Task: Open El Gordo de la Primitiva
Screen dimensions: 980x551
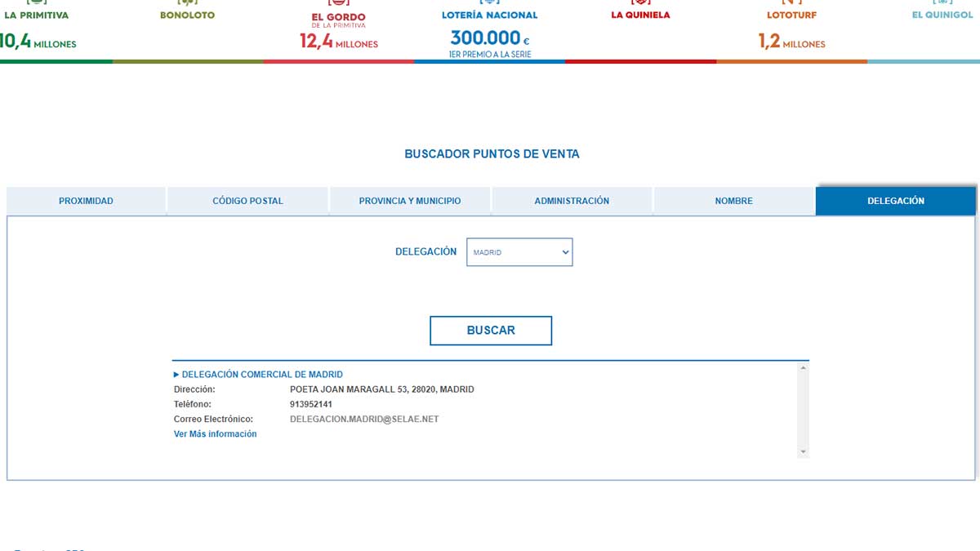Action: coord(338,17)
